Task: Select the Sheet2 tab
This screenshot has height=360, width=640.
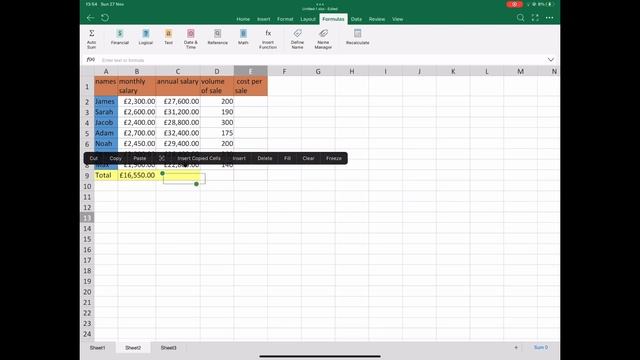Action: [x=133, y=348]
